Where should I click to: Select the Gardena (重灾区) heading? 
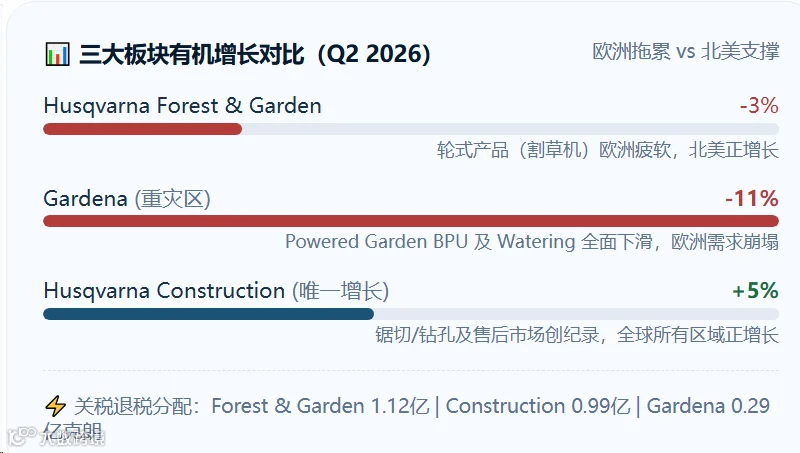[127, 198]
